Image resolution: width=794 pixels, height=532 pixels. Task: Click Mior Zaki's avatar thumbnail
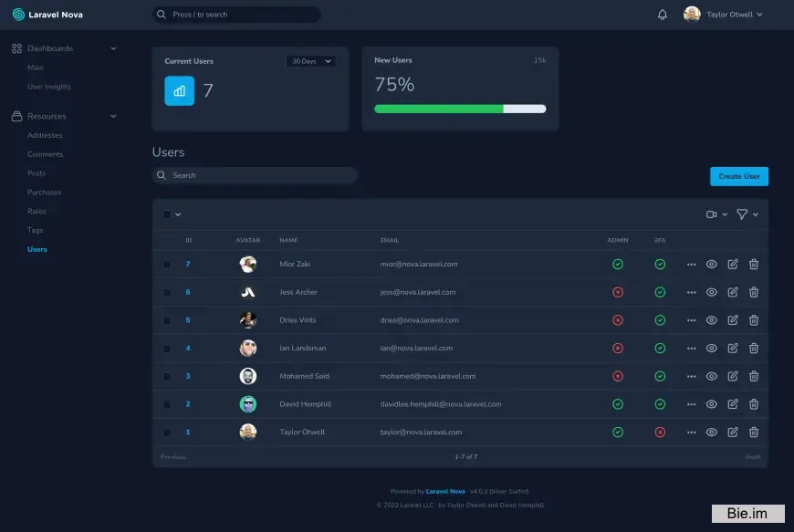(247, 264)
